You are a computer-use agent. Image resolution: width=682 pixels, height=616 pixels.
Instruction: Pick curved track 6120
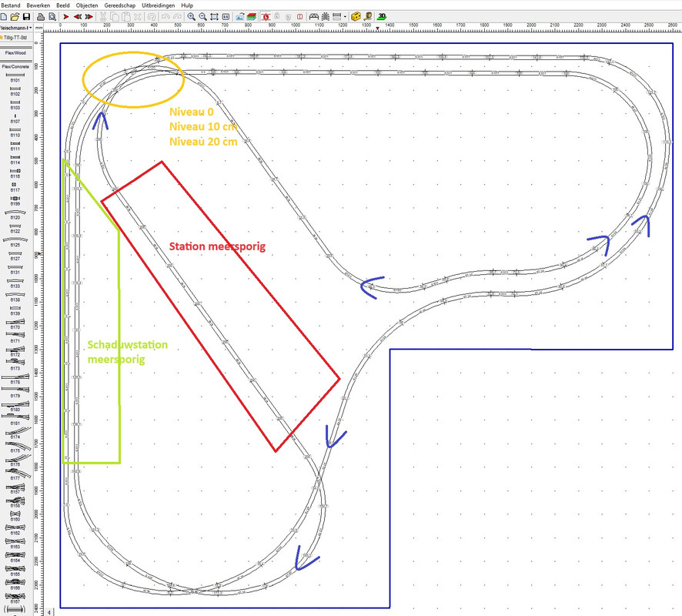15,215
